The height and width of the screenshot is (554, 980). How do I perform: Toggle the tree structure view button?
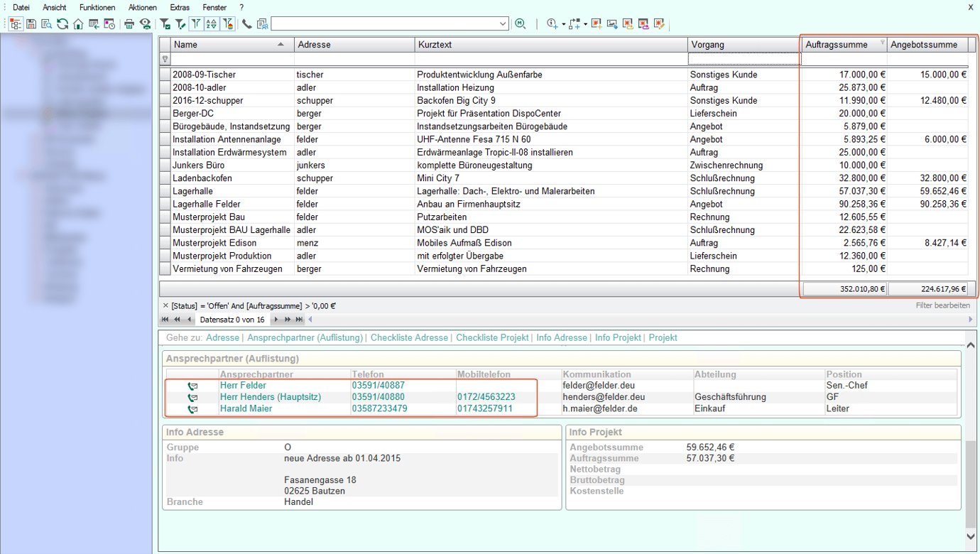[x=16, y=23]
